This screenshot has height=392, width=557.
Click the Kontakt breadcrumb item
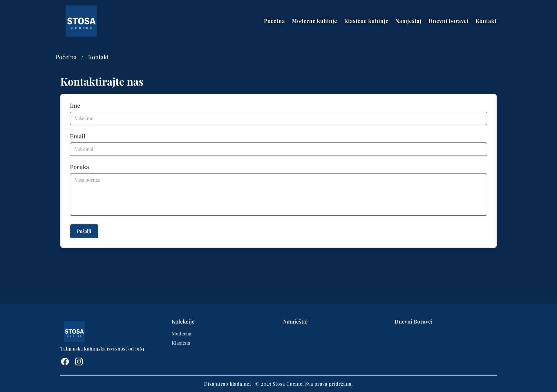(98, 57)
